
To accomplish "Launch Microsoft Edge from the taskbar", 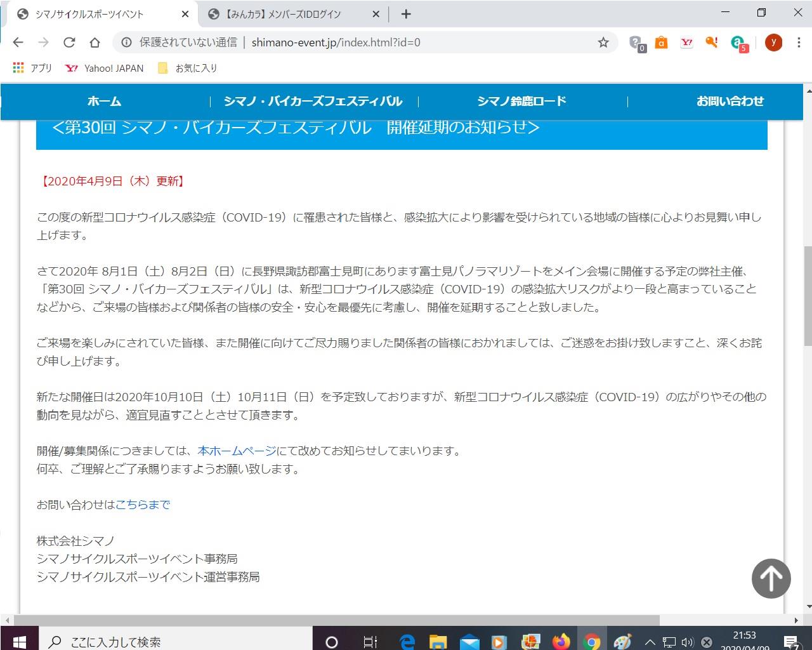I will click(407, 642).
